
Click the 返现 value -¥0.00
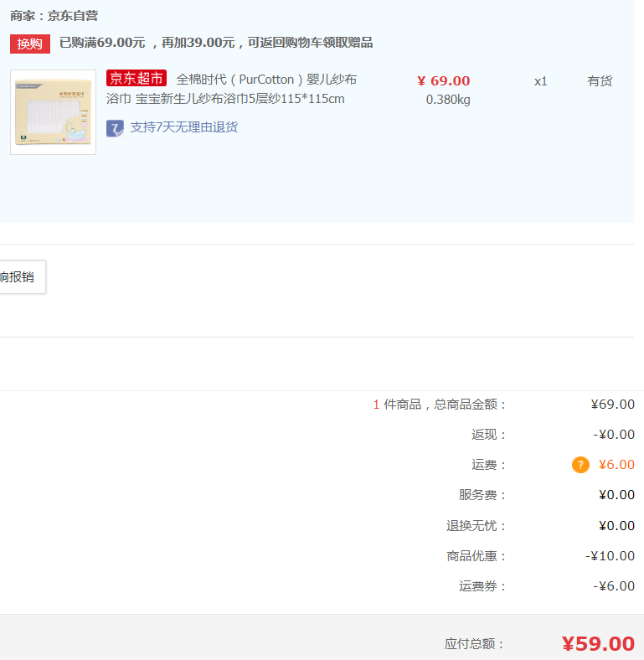click(x=614, y=435)
